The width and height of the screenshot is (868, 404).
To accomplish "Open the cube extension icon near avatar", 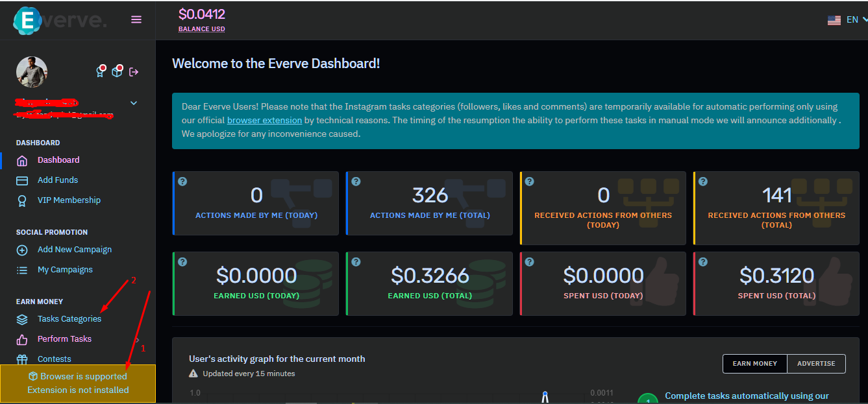I will pos(118,71).
